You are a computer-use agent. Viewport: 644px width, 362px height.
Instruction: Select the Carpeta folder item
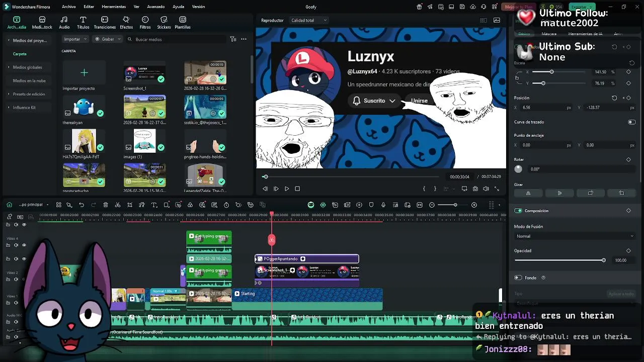pyautogui.click(x=20, y=54)
